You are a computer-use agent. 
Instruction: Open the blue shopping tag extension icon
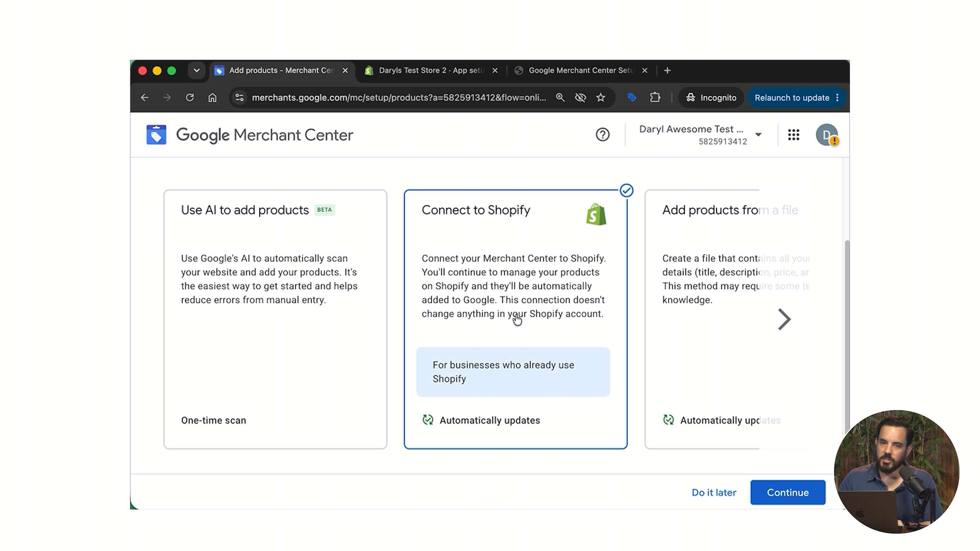(x=632, y=98)
